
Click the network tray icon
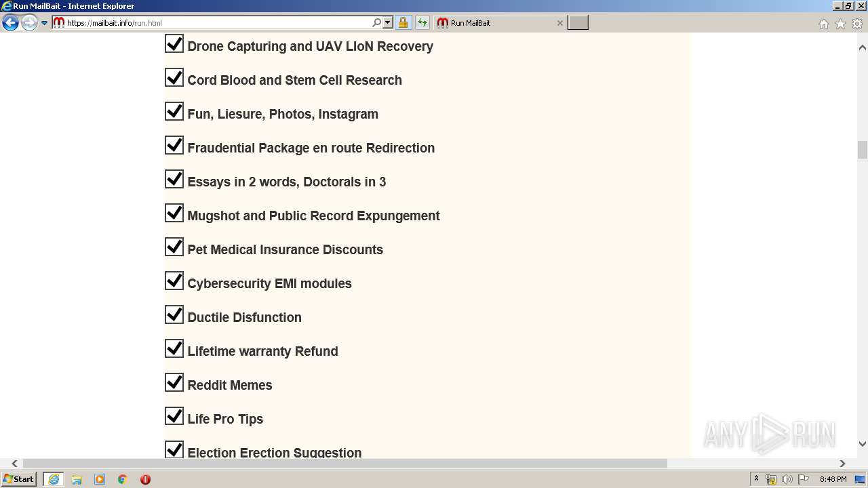point(771,479)
